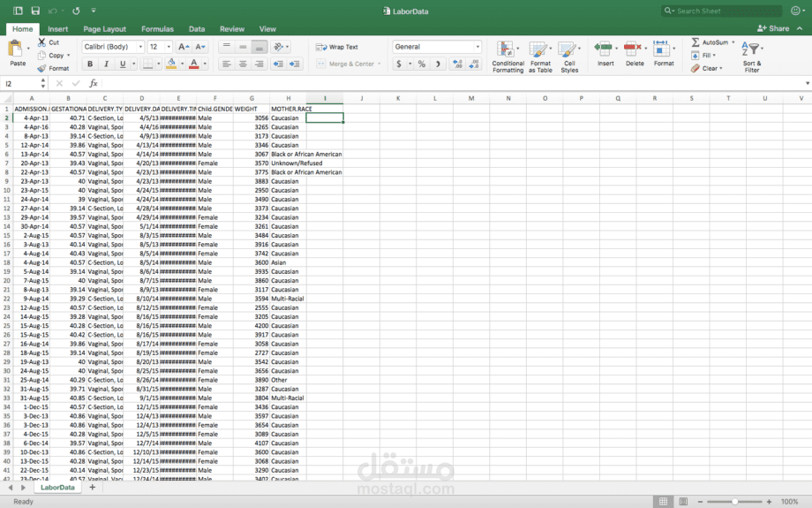The image size is (812, 508).
Task: Click the Increase Indent icon
Action: [295, 64]
